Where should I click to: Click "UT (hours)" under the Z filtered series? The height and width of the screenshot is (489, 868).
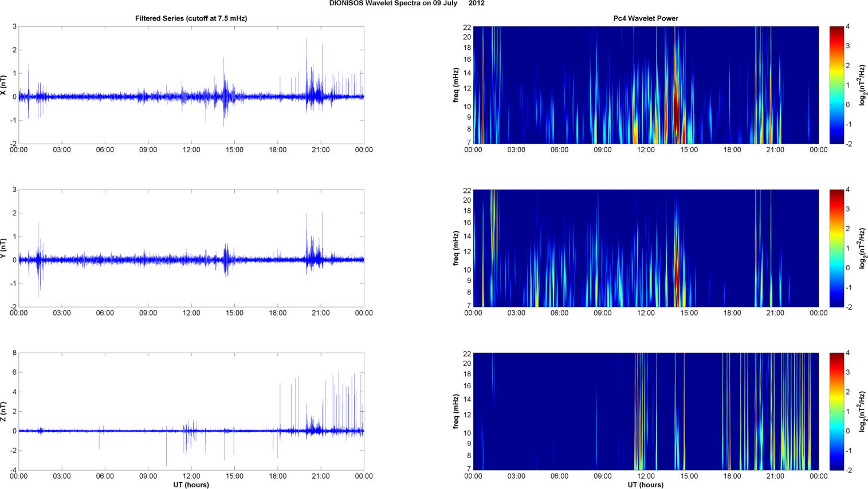[191, 485]
